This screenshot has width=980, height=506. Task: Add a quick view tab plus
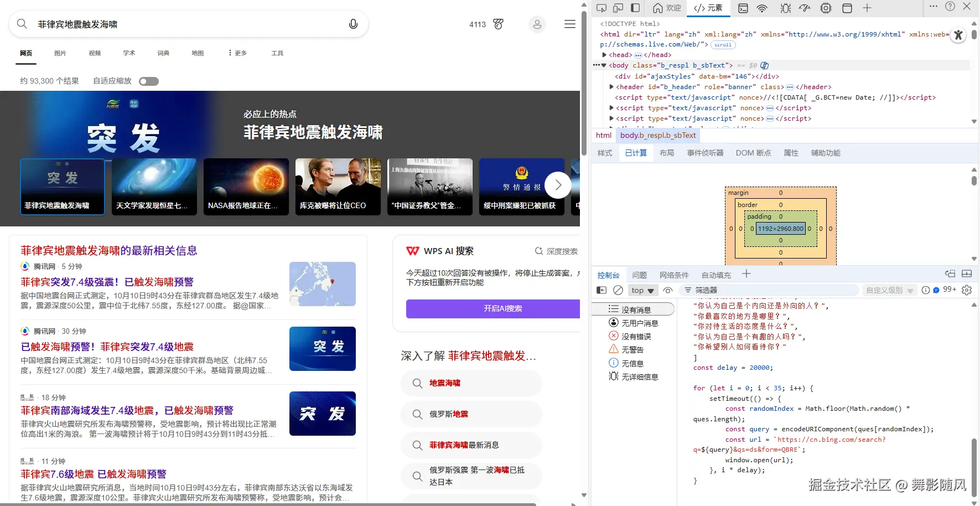(x=746, y=273)
